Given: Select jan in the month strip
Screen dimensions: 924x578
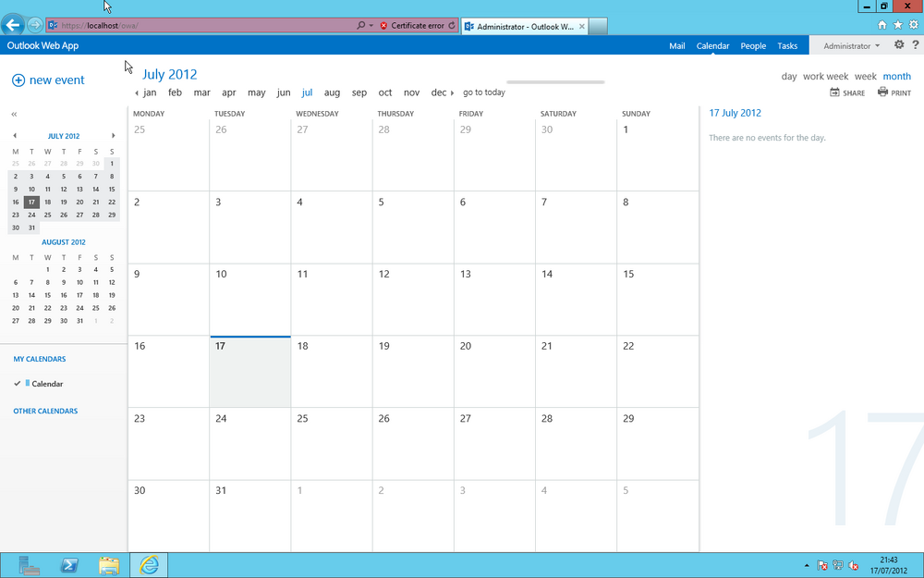Looking at the screenshot, I should [x=150, y=92].
